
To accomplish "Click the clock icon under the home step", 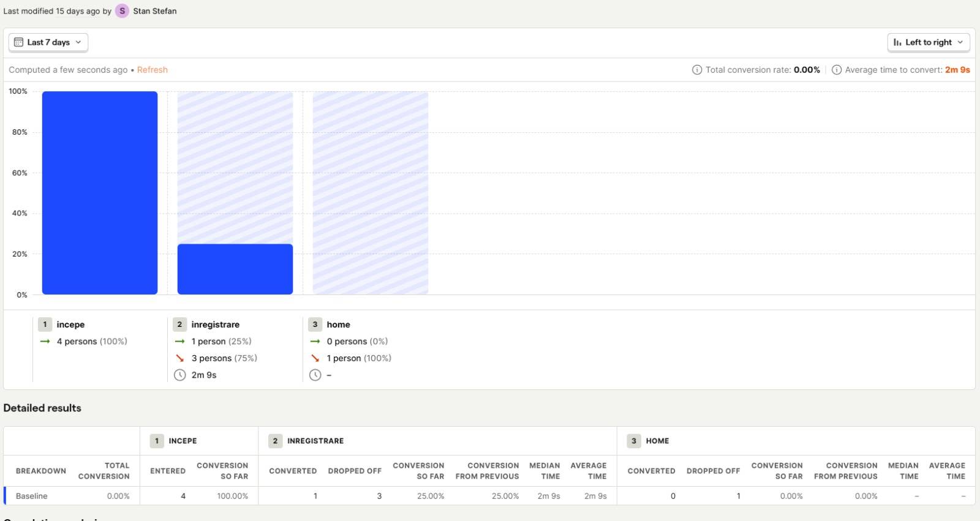I will pos(315,375).
